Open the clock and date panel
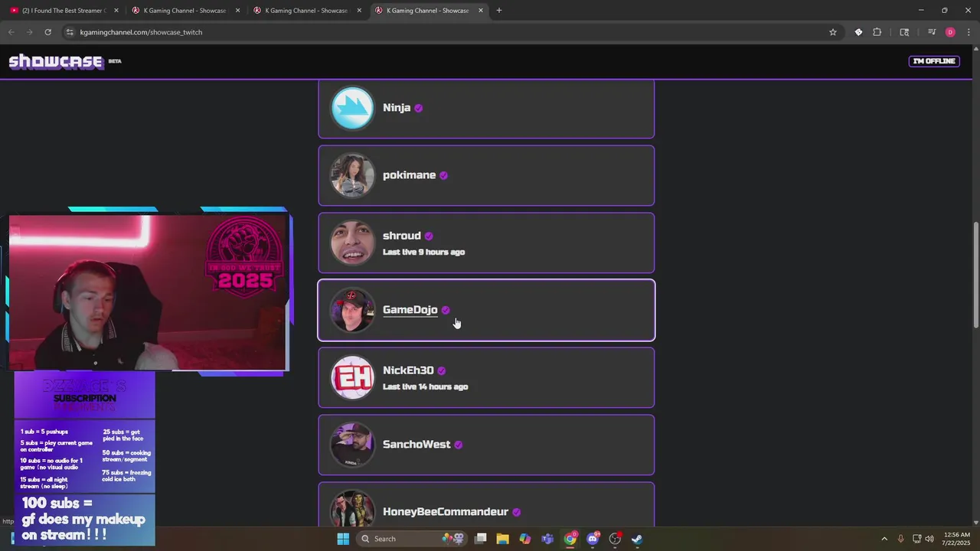 (x=956, y=539)
